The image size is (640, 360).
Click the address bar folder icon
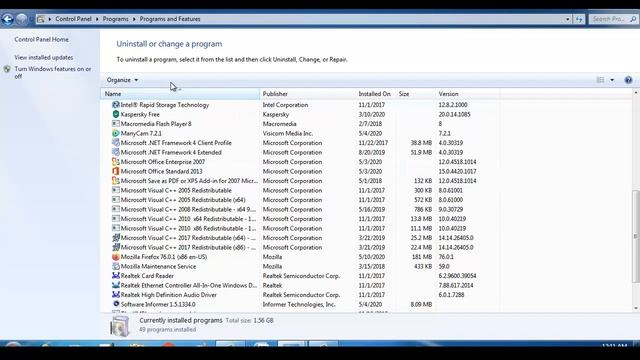coord(40,19)
